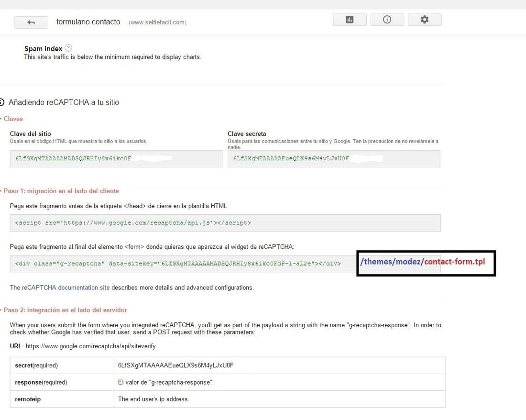This screenshot has width=526, height=420.
Task: Select 'Pega este fragmento antes de la etiqueta' instruction
Action: point(119,206)
